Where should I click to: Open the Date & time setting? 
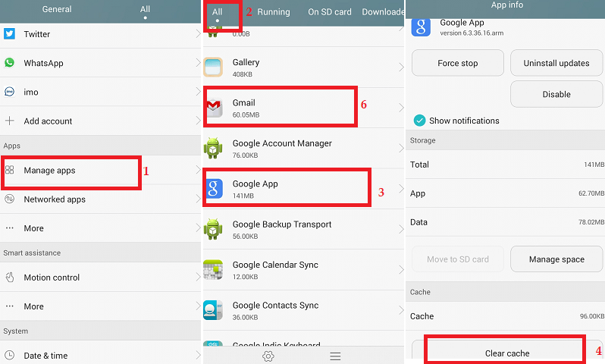pos(100,355)
